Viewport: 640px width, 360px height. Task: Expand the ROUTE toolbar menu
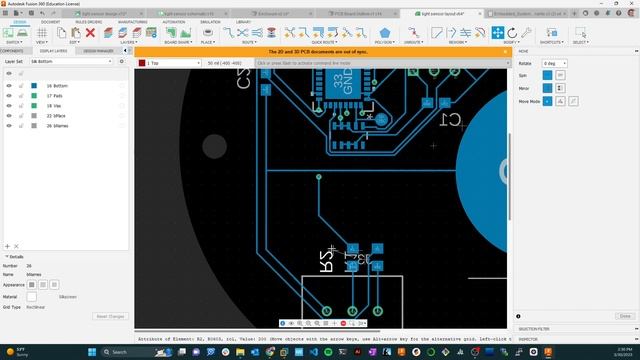tap(249, 42)
